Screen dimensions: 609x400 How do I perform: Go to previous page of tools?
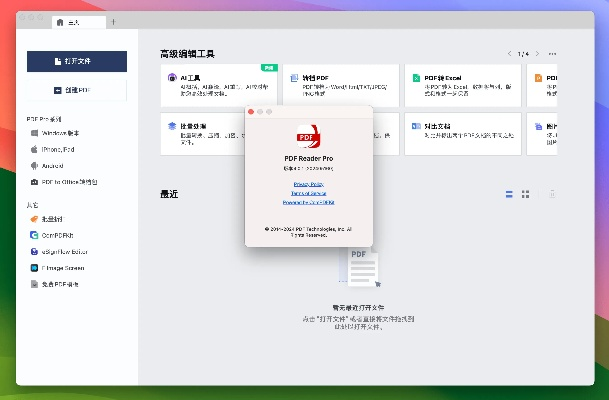[509, 53]
